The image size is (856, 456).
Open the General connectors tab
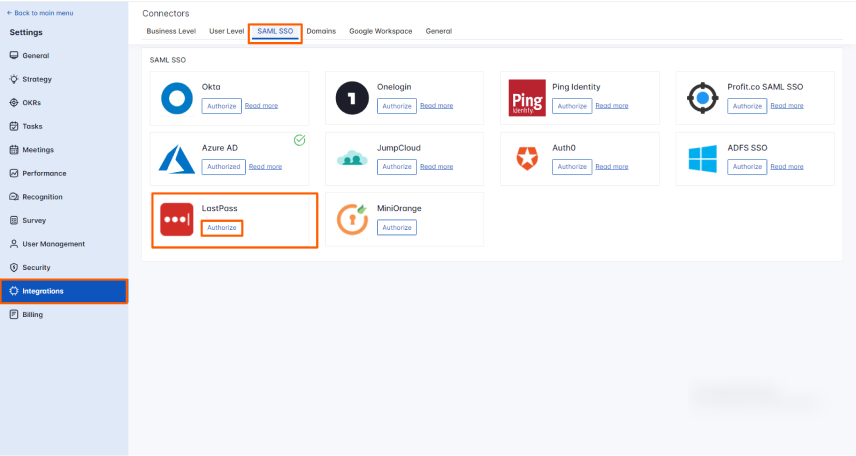[x=439, y=31]
